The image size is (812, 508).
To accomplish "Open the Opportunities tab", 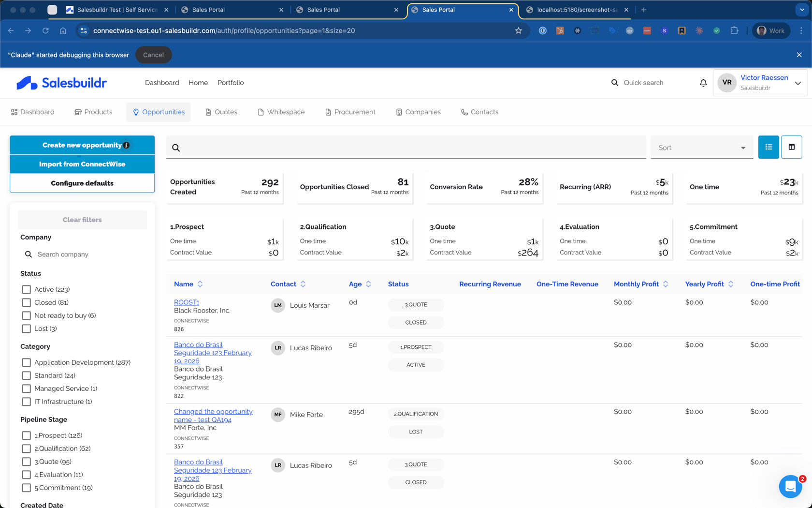I will (159, 112).
